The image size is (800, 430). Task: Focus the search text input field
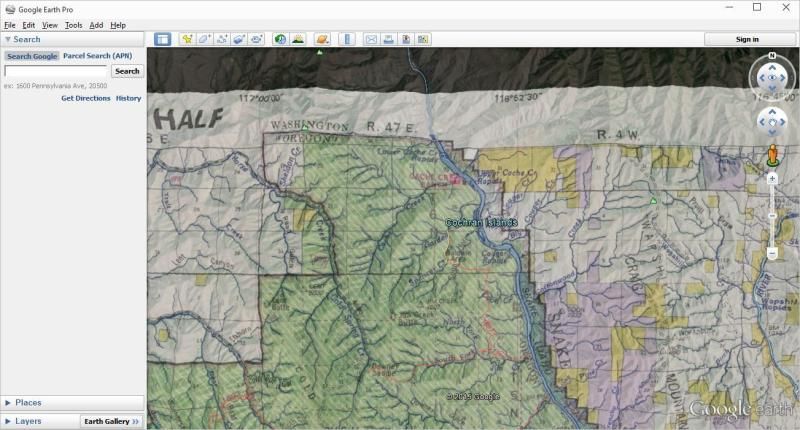pos(56,71)
